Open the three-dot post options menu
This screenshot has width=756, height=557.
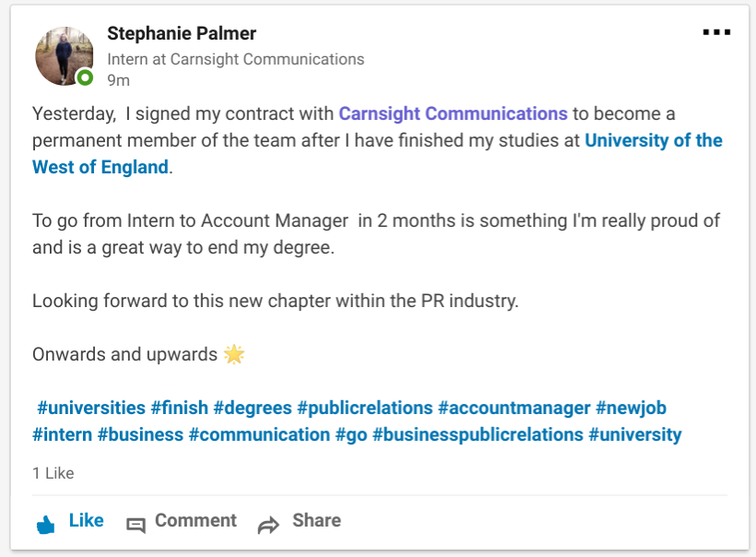716,32
